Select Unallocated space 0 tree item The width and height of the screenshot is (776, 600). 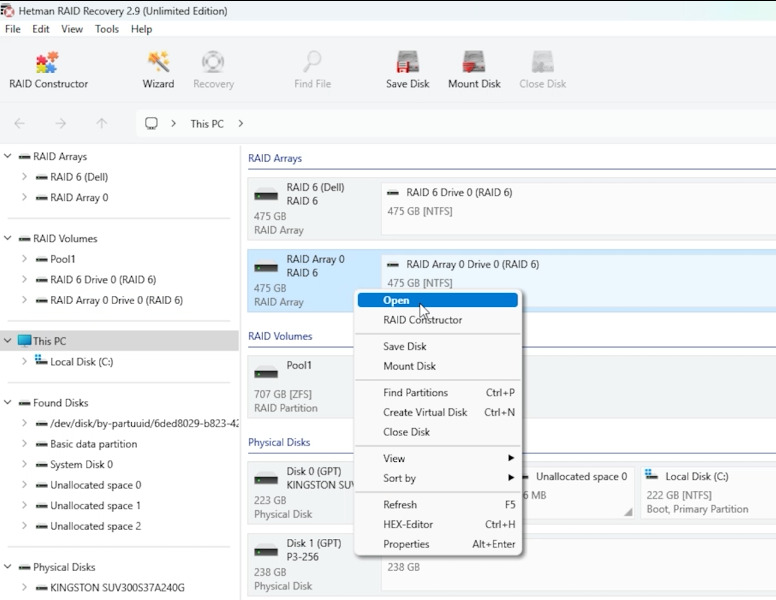tap(96, 485)
